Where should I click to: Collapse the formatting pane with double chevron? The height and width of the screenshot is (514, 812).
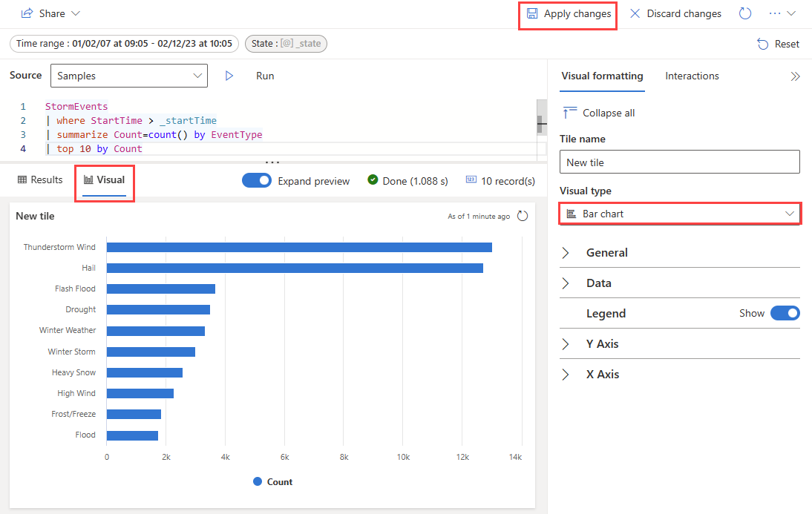(x=795, y=76)
